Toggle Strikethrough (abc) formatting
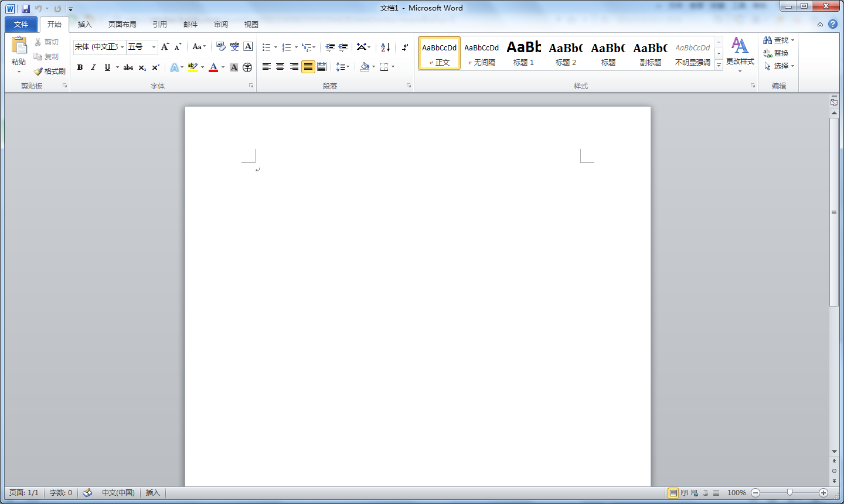The image size is (844, 504). point(128,67)
